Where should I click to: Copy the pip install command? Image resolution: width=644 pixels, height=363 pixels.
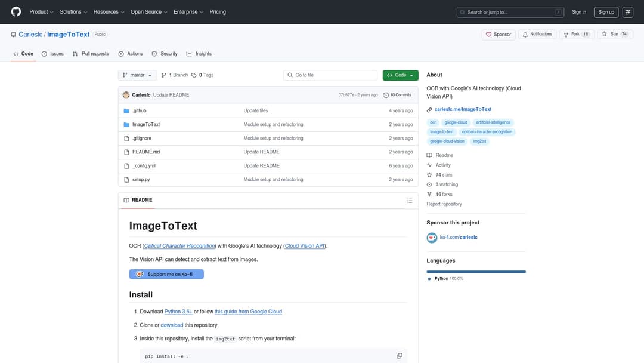coord(399,356)
